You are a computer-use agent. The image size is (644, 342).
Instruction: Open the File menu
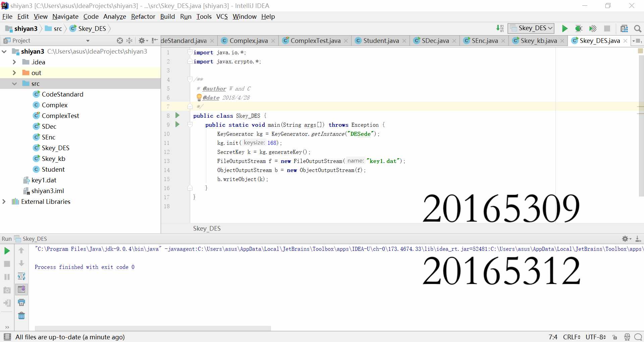(7, 16)
